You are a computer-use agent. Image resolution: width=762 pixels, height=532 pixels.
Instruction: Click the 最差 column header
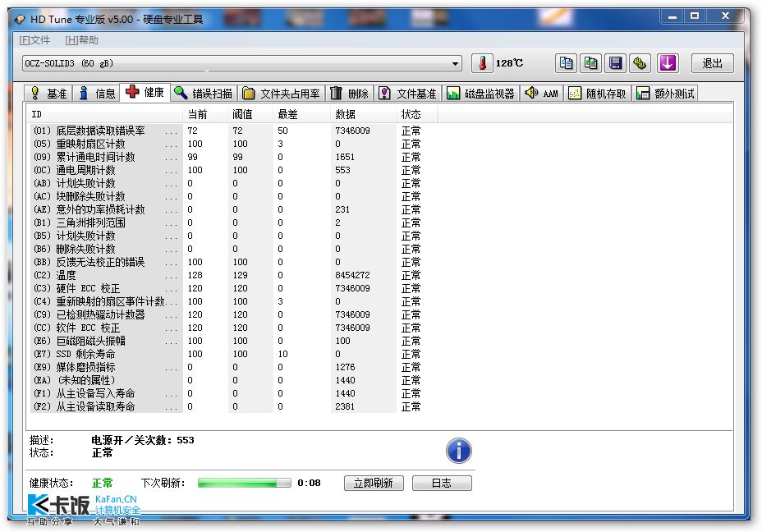(x=302, y=115)
